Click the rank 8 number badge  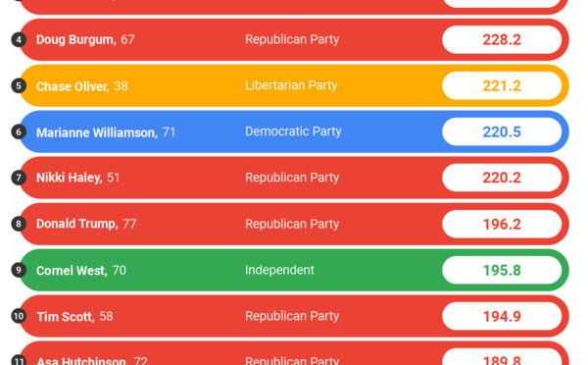(19, 224)
